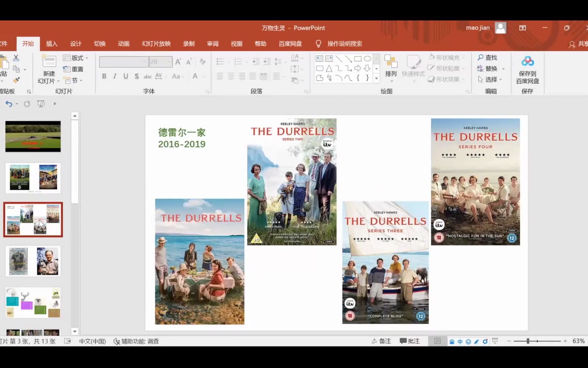This screenshot has height=368, width=588.
Task: Open the Design (设计) tab
Action: point(76,44)
